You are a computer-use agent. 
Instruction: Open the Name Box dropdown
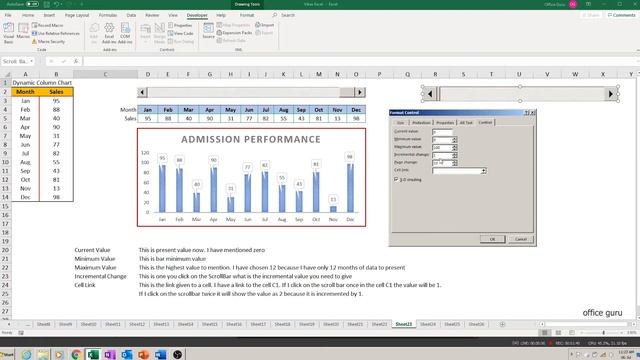click(31, 61)
